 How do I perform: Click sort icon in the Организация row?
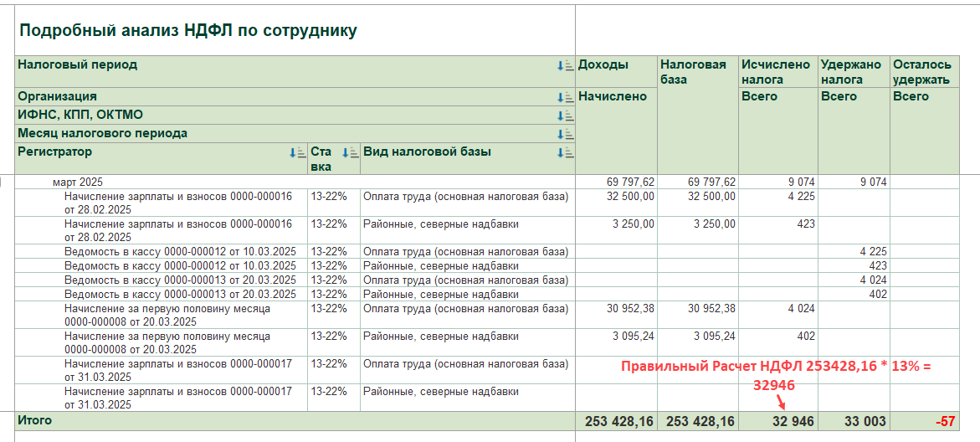coord(565,97)
